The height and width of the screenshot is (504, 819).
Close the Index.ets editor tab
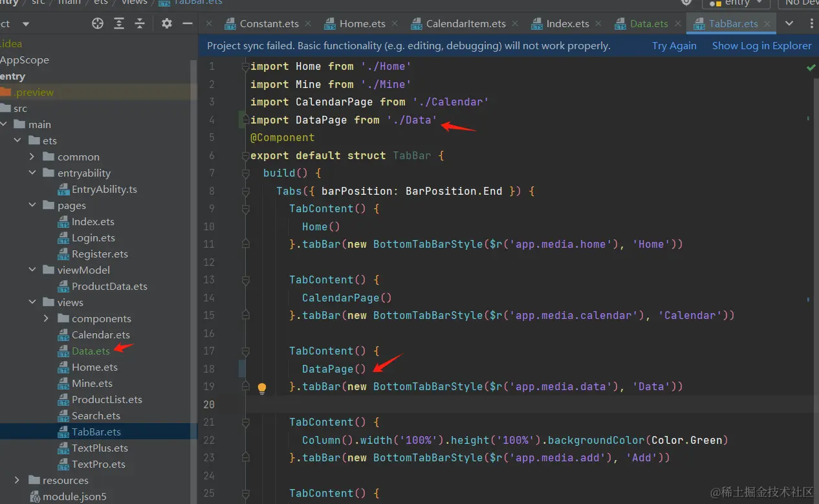pyautogui.click(x=598, y=23)
